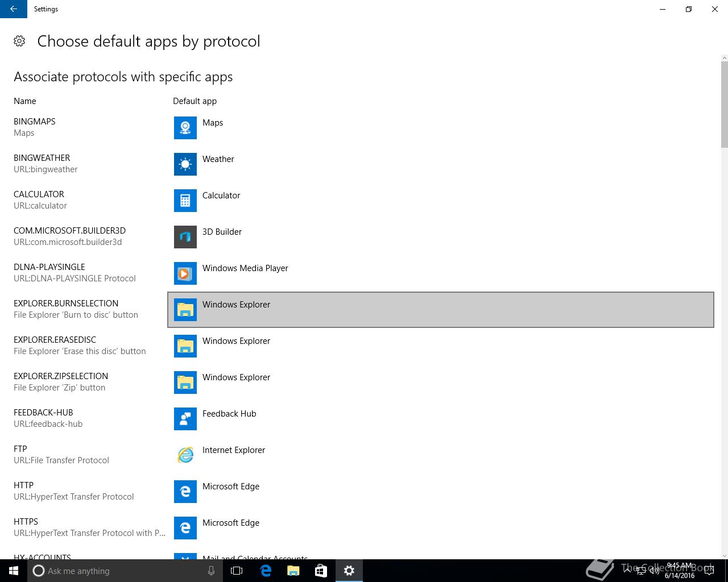Click the Settings gear icon beside page title
This screenshot has width=728, height=582.
[19, 41]
